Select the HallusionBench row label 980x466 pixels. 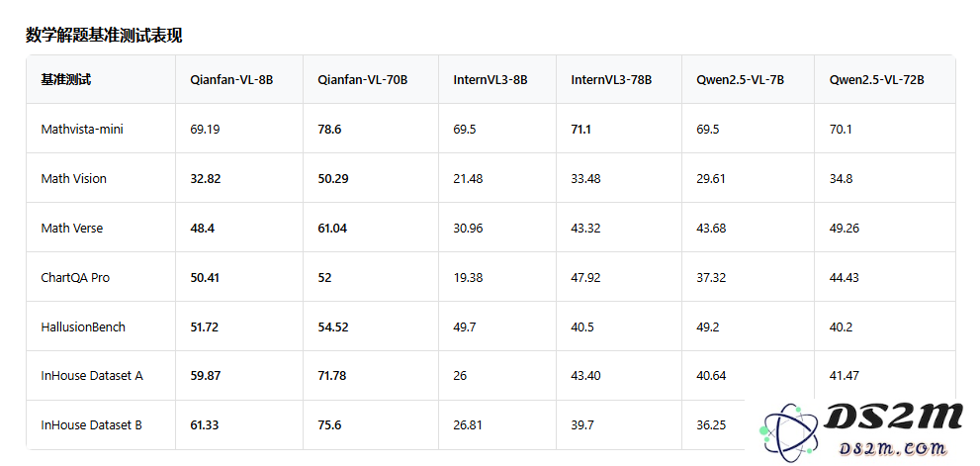point(83,326)
